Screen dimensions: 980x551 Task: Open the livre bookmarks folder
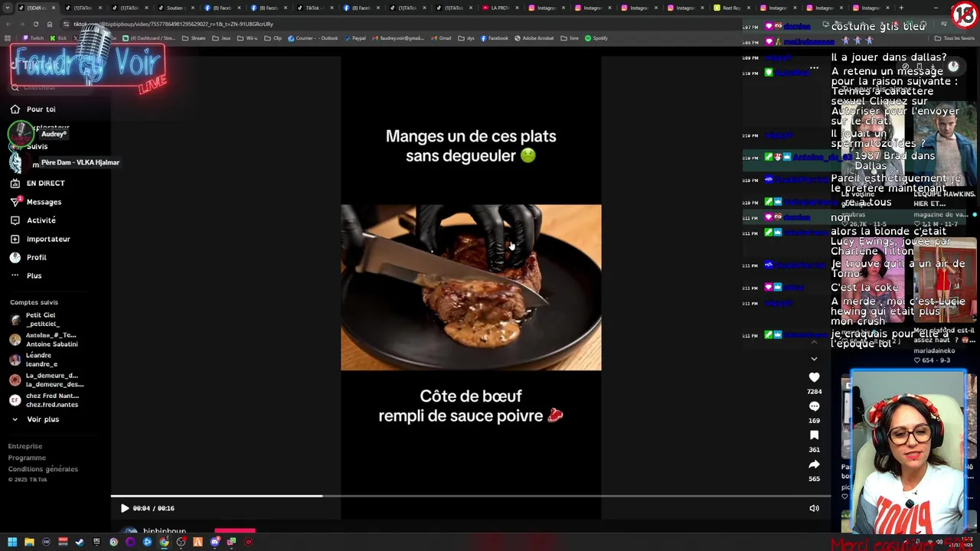(570, 38)
